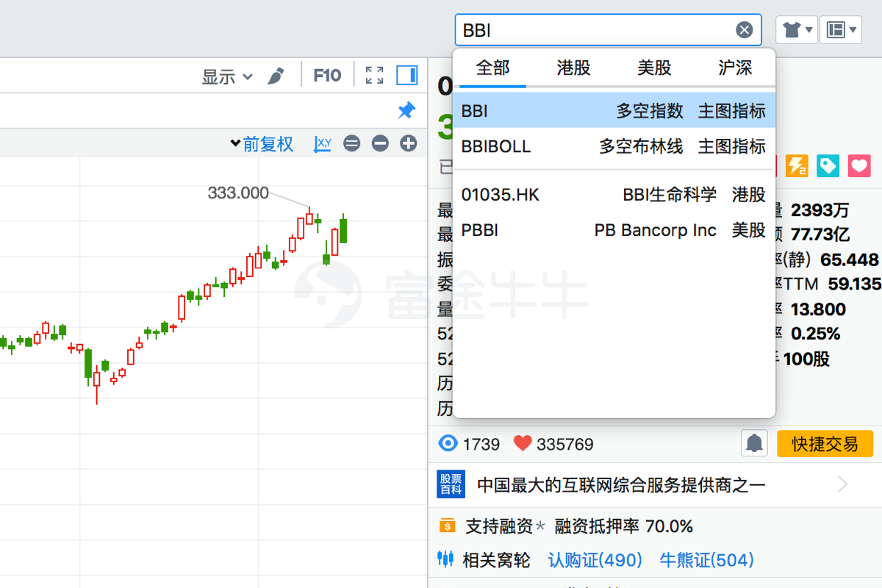Switch to the 全部 tab
Viewport: 882px width, 588px height.
(492, 68)
